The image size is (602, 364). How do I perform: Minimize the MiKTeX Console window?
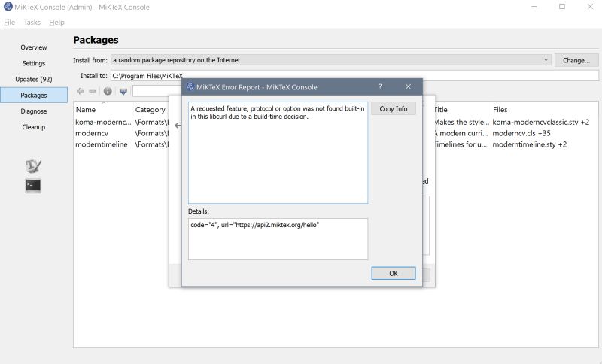[534, 7]
